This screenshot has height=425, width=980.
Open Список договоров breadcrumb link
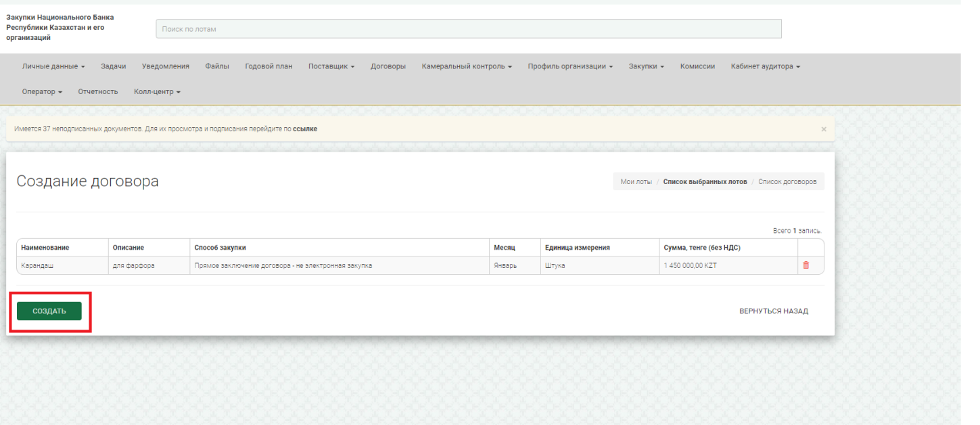(x=787, y=181)
